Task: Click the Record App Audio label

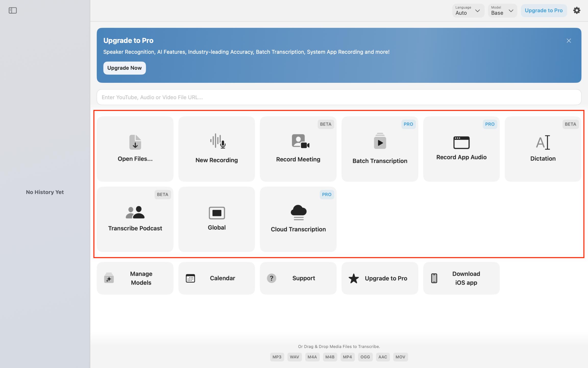Action: (x=461, y=157)
